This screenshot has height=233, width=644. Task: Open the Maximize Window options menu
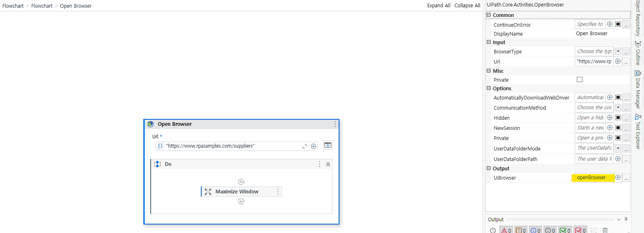point(278,192)
